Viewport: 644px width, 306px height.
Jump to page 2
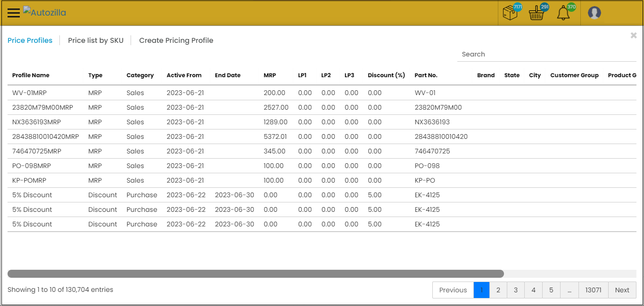pos(498,290)
